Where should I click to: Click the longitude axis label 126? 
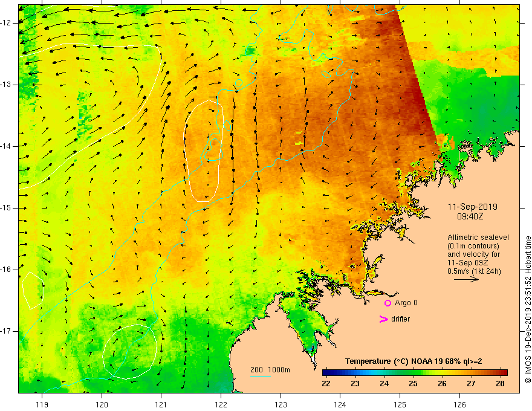pyautogui.click(x=459, y=404)
